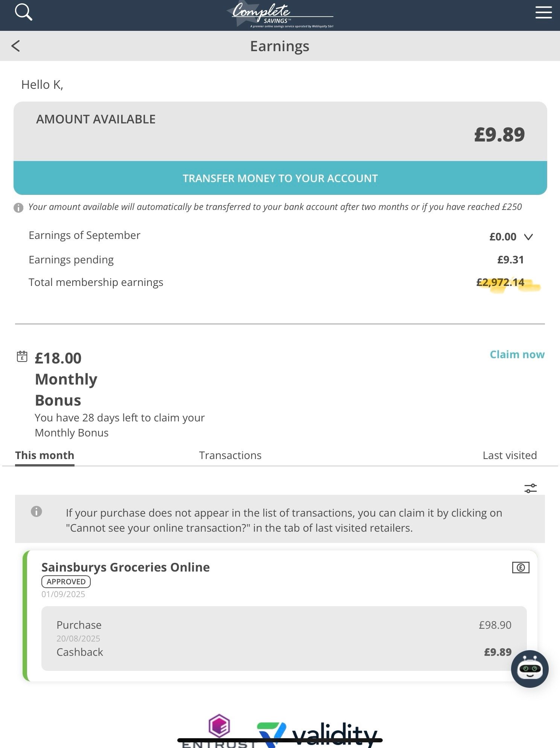Click the Claim now link
Viewport: 560px width, 748px height.
pyautogui.click(x=517, y=354)
